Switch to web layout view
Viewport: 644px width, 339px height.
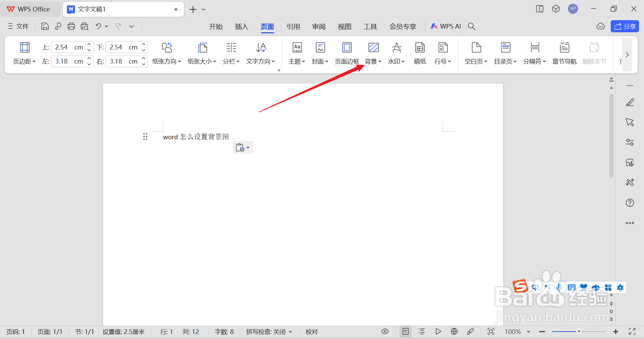coord(454,332)
